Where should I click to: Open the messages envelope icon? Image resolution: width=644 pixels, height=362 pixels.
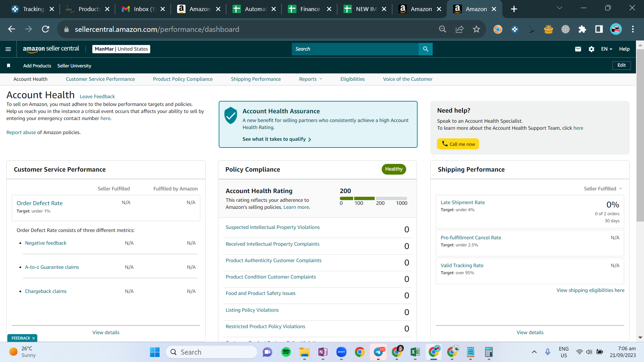tap(578, 49)
